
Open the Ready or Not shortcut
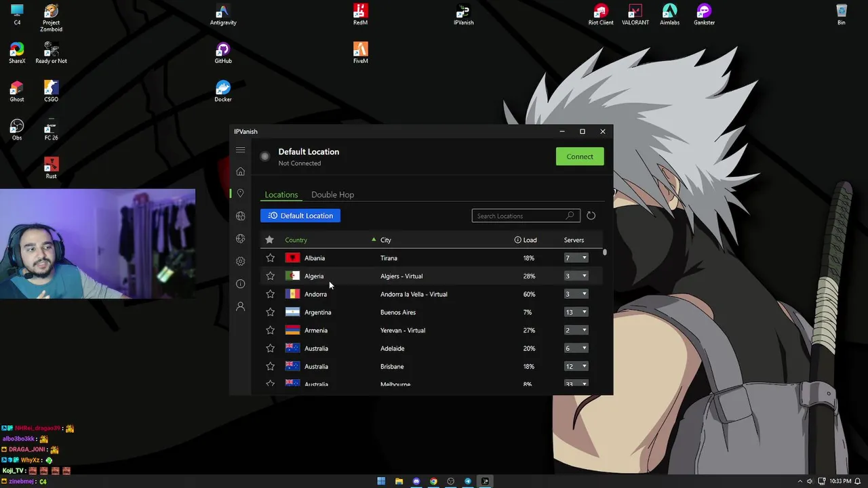pyautogui.click(x=52, y=53)
